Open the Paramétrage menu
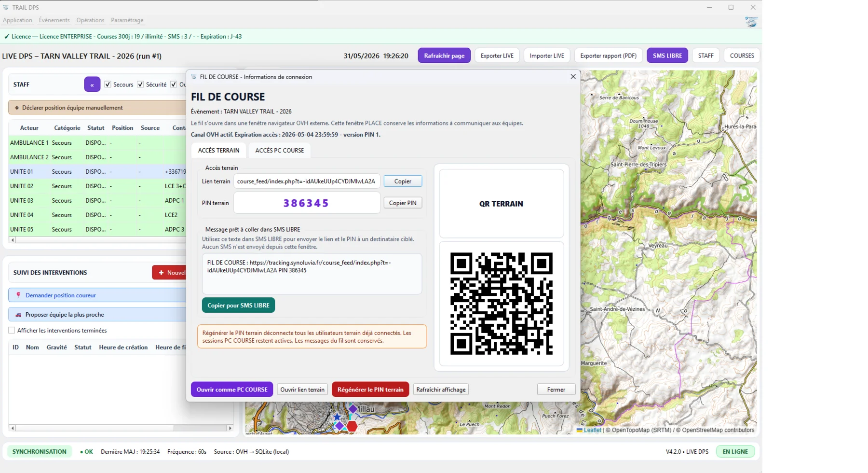Image resolution: width=868 pixels, height=473 pixels. (x=127, y=20)
